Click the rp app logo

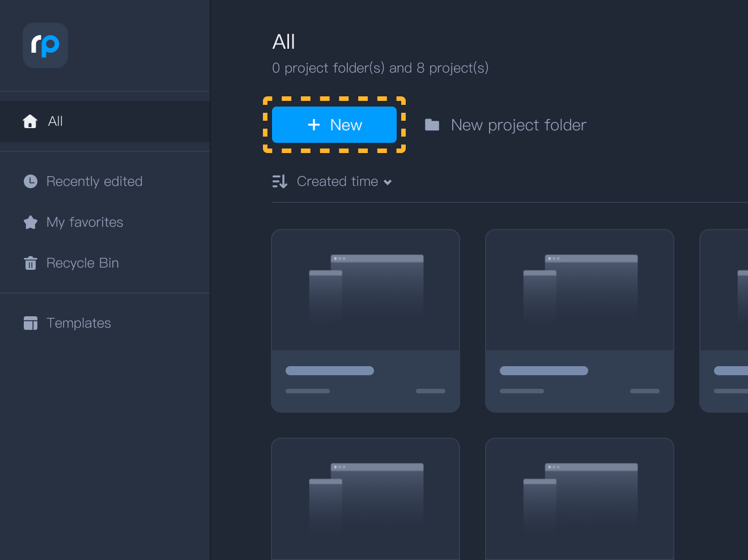pyautogui.click(x=45, y=45)
